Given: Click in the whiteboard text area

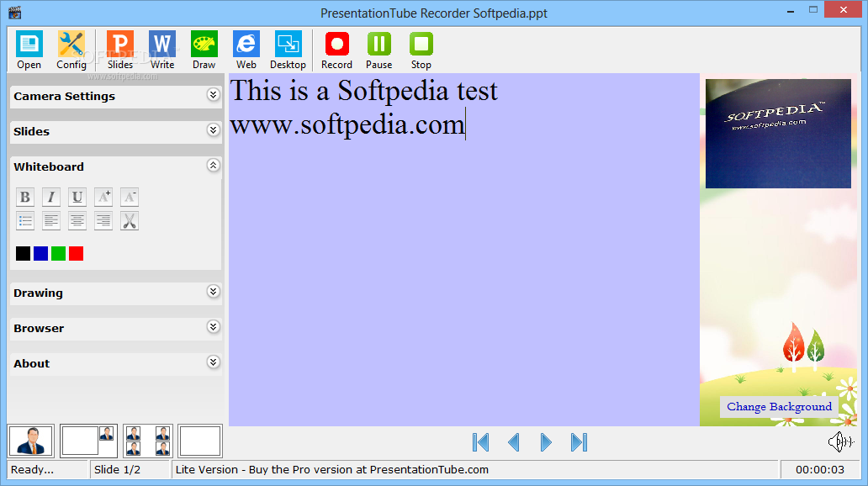Looking at the screenshot, I should pos(464,250).
